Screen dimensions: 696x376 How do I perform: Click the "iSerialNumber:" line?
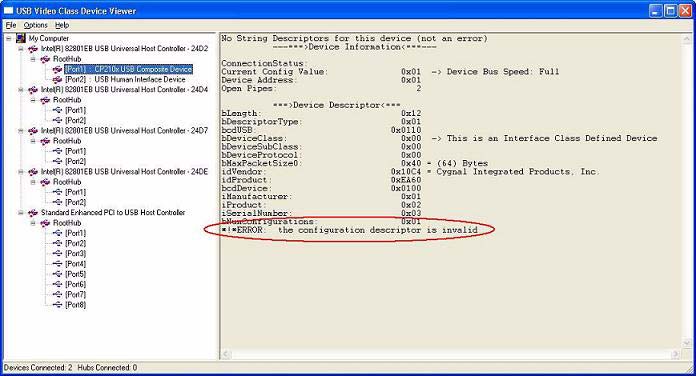click(321, 214)
